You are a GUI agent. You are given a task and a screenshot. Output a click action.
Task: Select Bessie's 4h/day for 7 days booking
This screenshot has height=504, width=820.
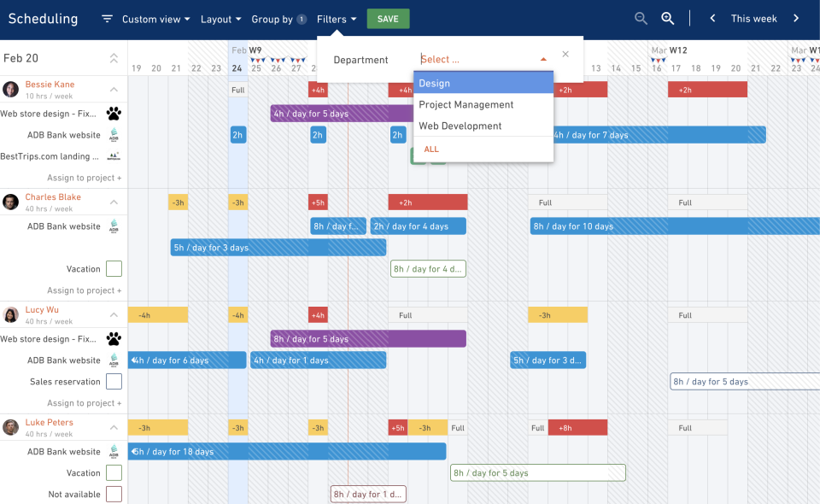pos(659,135)
